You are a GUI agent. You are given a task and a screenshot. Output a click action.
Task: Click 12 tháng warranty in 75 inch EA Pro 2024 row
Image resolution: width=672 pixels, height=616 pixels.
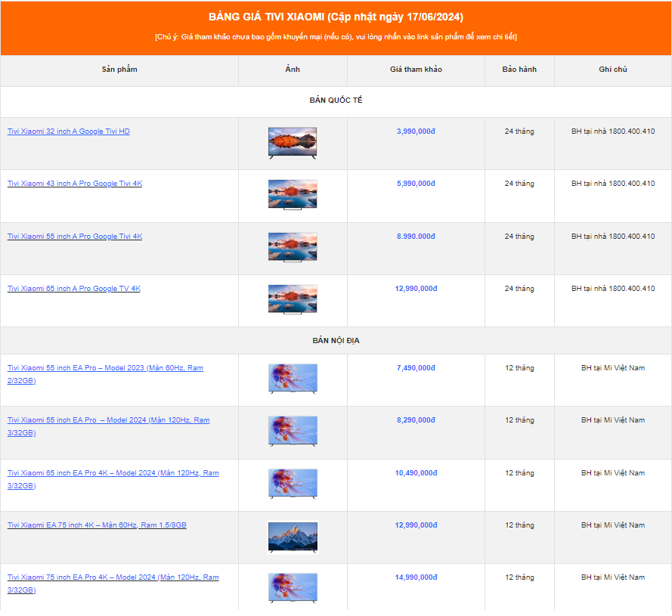pyautogui.click(x=519, y=577)
